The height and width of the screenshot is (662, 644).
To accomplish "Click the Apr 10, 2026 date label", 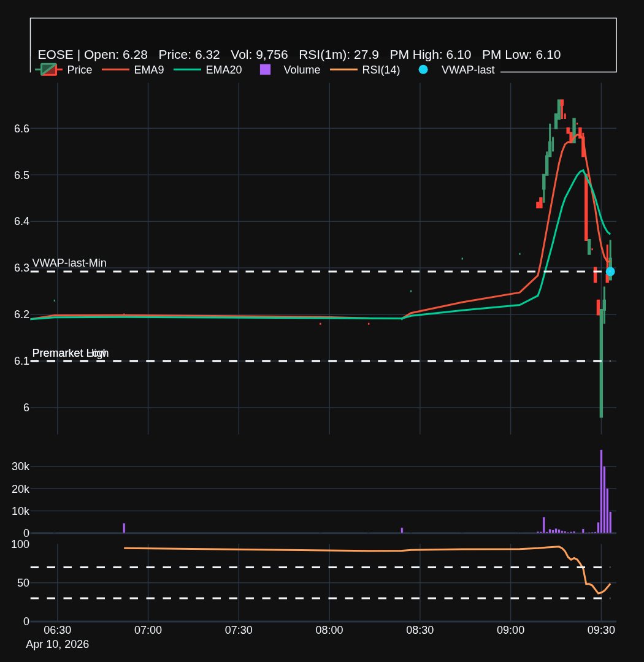I will (57, 644).
